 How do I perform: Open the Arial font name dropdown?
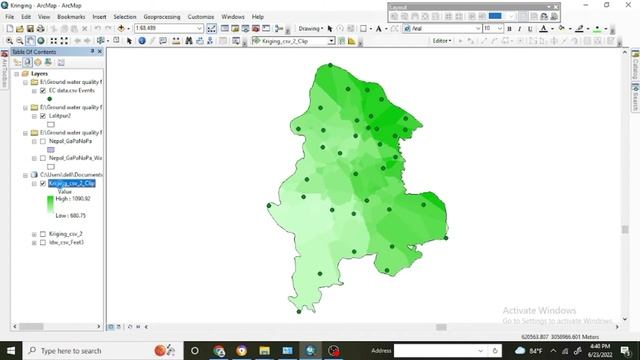(x=478, y=29)
